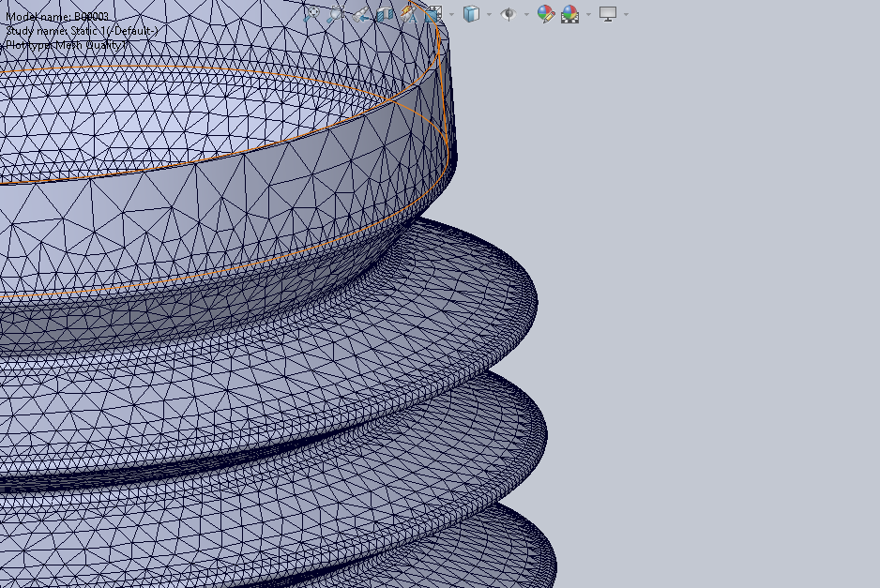Viewport: 880px width, 588px height.
Task: Expand the Apply Scene dropdown arrow
Action: pos(588,15)
